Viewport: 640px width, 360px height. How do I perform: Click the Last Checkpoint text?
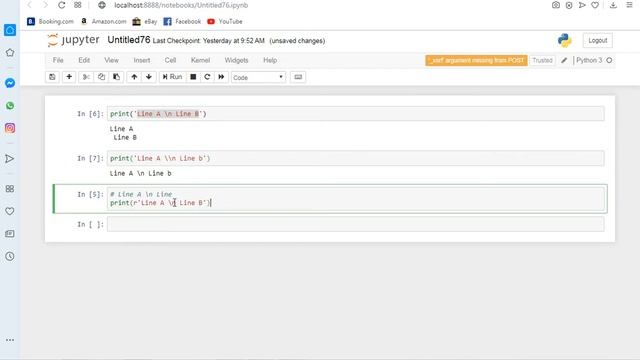click(x=209, y=41)
